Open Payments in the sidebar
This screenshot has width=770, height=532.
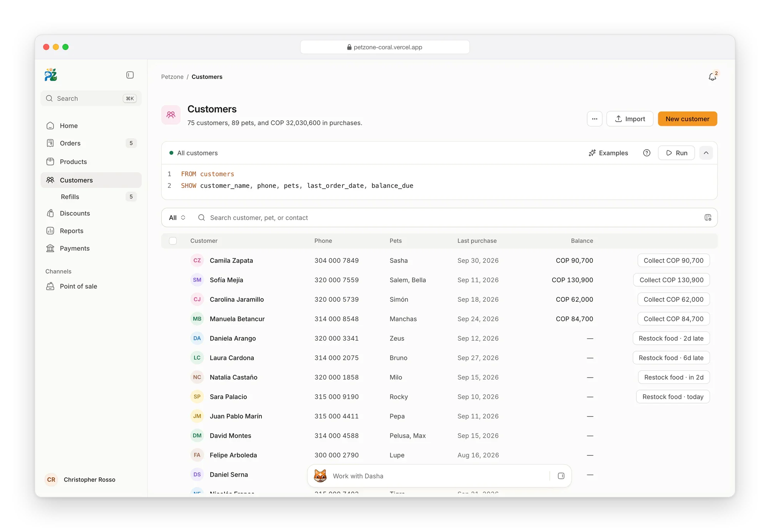[91, 248]
